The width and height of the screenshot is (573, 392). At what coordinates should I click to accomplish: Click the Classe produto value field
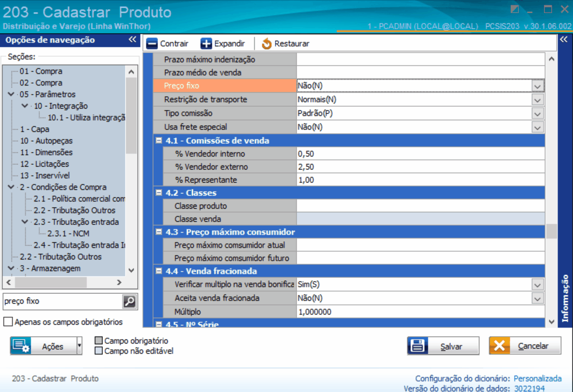coord(420,206)
